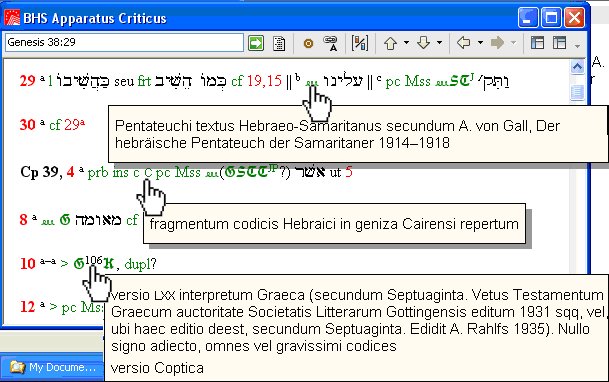Close the BHS Apparatus Criticus window
This screenshot has height=382, width=609.
(574, 17)
